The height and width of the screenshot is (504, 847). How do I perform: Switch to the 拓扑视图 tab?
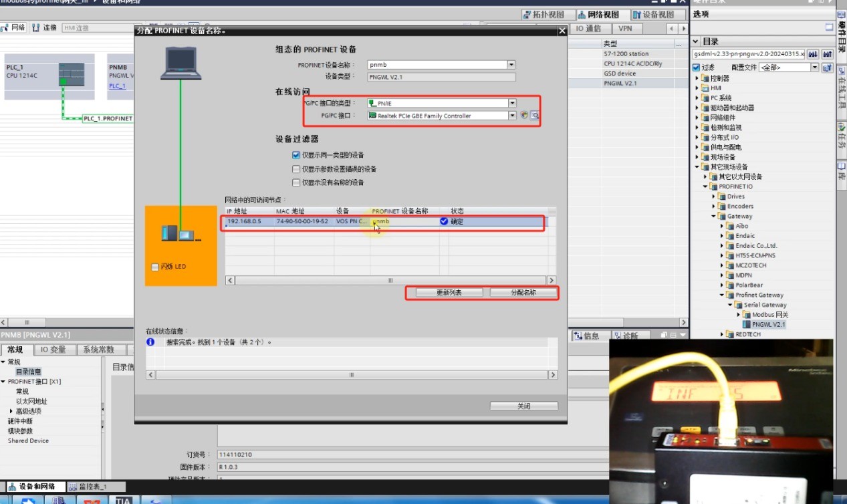pyautogui.click(x=543, y=15)
